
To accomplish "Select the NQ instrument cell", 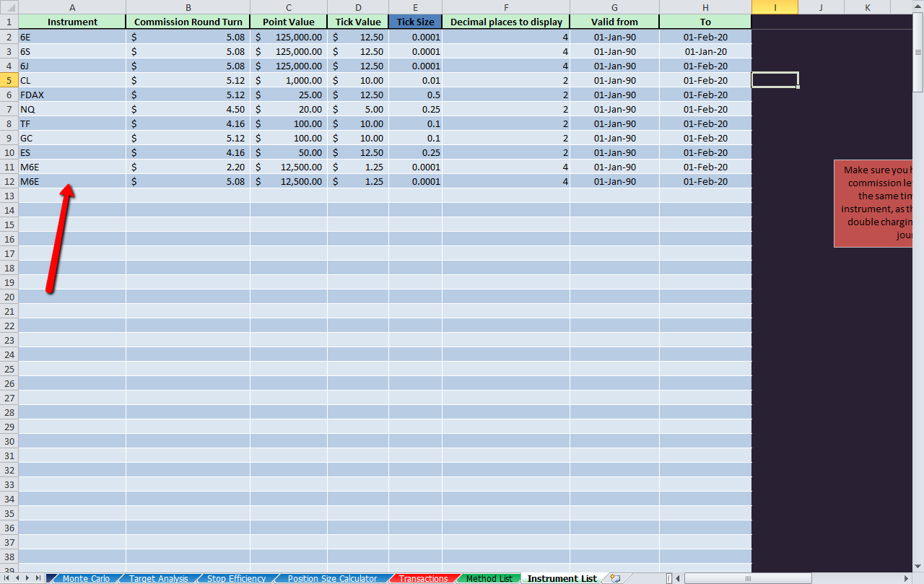I will (x=72, y=109).
